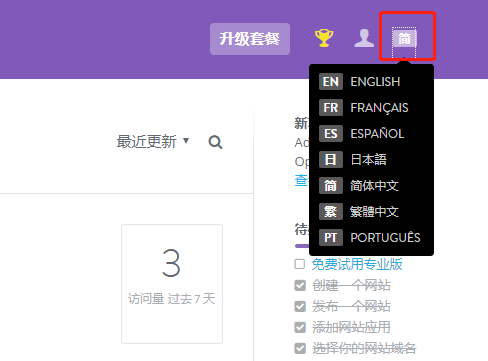Select PORTUGUÊS from language menu
This screenshot has width=488, height=361.
(371, 238)
